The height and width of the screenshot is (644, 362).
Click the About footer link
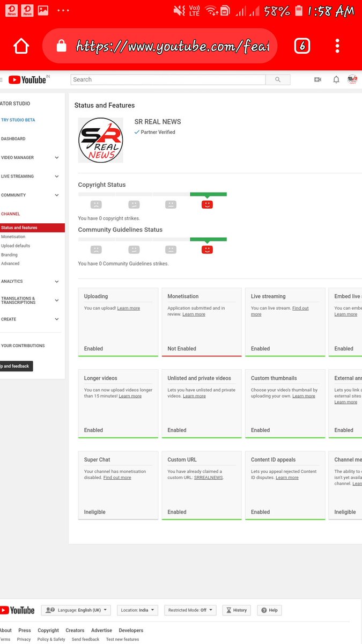click(x=6, y=631)
